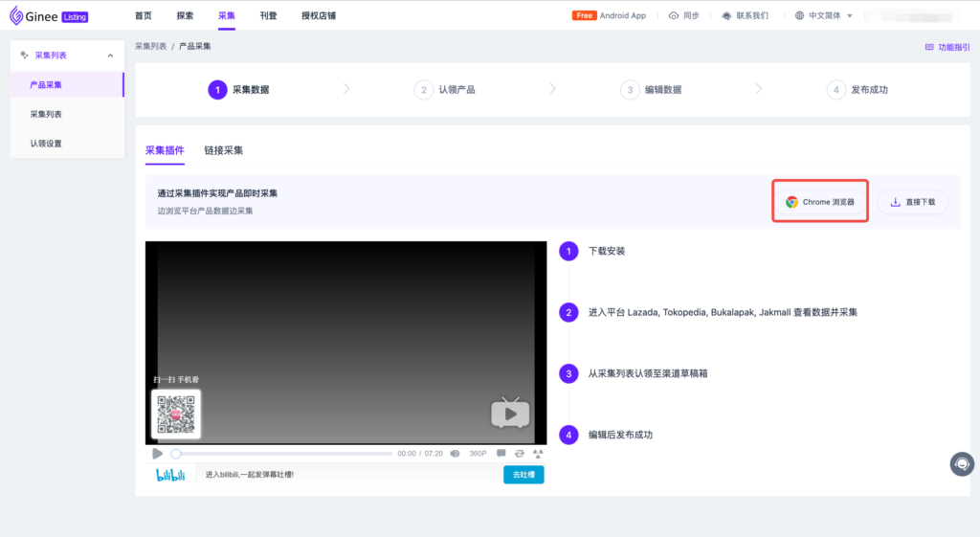Click step 1 采集数据
The height and width of the screenshot is (537, 980).
(x=238, y=90)
